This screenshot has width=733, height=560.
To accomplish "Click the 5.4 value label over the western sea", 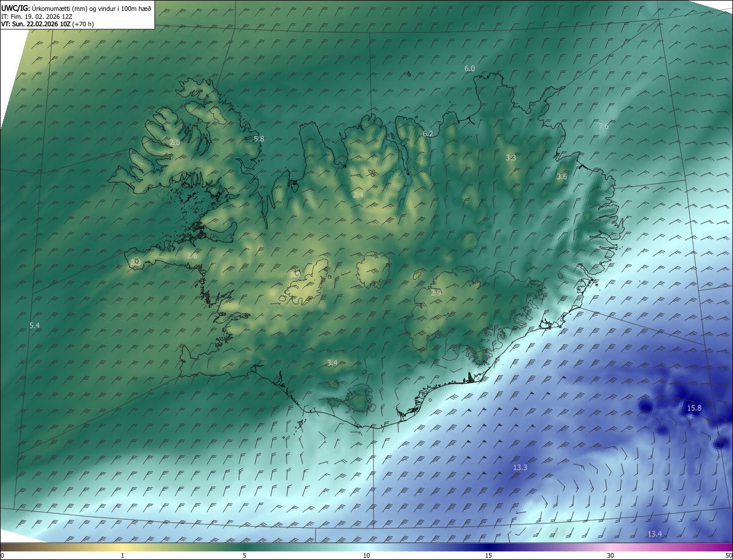I will click(x=34, y=325).
